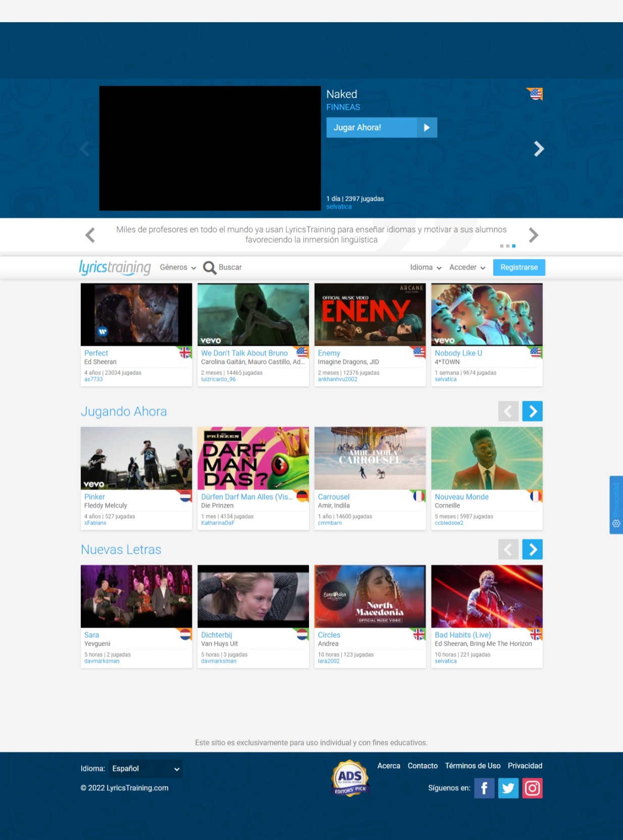Show next testimonial quote
This screenshot has height=840, width=623.
pyautogui.click(x=534, y=235)
